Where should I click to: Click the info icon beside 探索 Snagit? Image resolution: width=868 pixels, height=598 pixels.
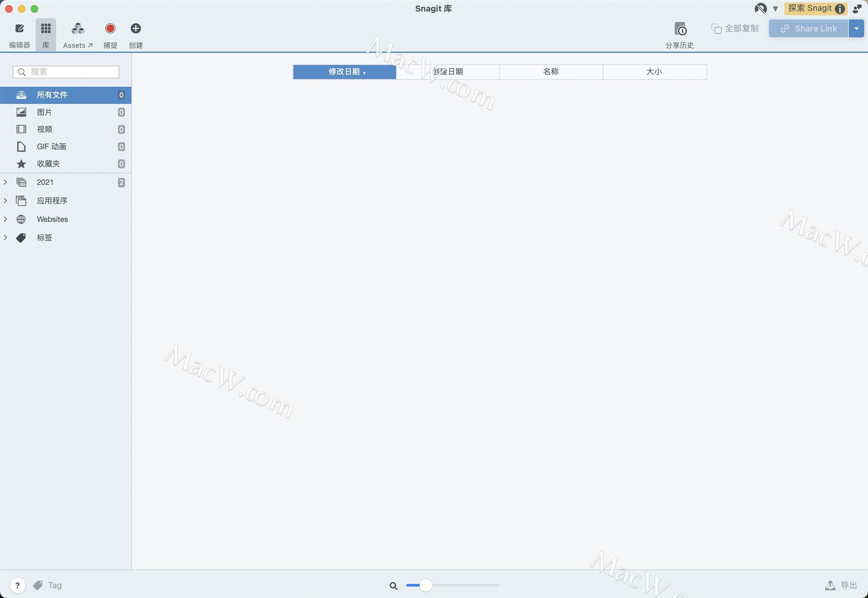coord(840,9)
